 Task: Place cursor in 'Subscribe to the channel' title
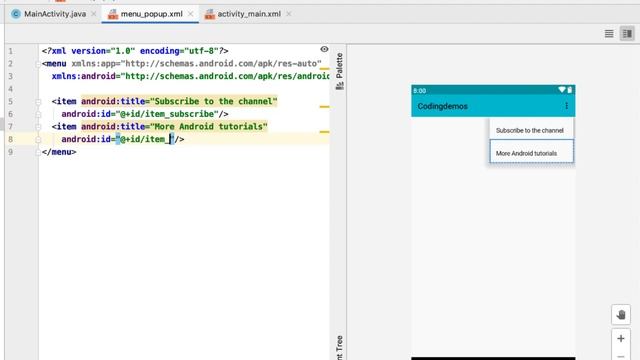tap(214, 101)
